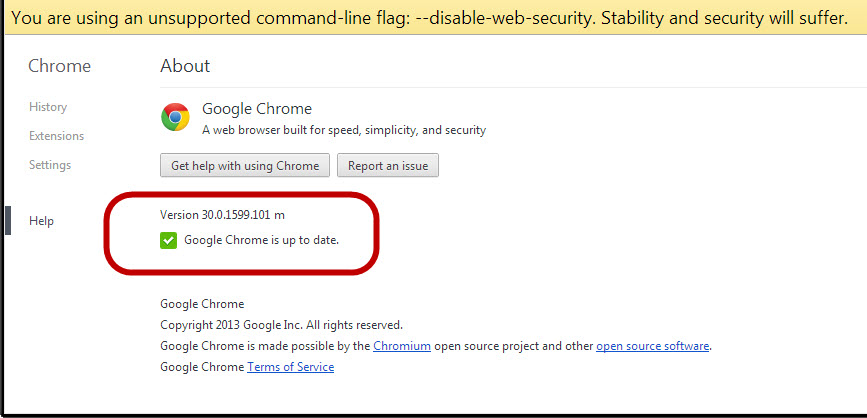Click the web browser tagline text
The image size is (867, 418).
click(343, 130)
